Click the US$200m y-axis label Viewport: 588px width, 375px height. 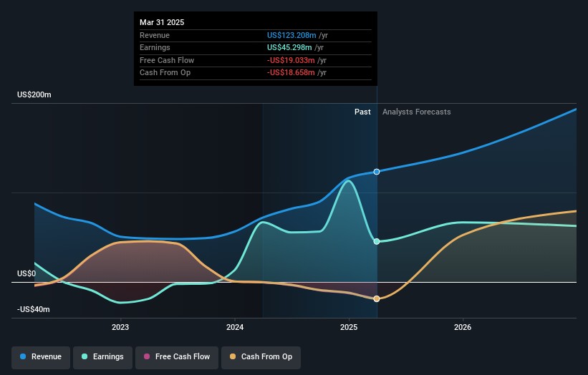[34, 94]
